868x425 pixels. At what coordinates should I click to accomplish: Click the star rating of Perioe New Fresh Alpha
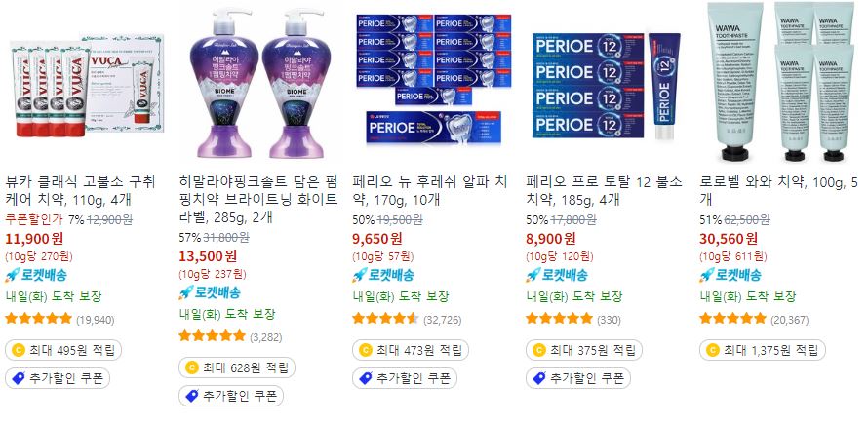[x=385, y=318]
